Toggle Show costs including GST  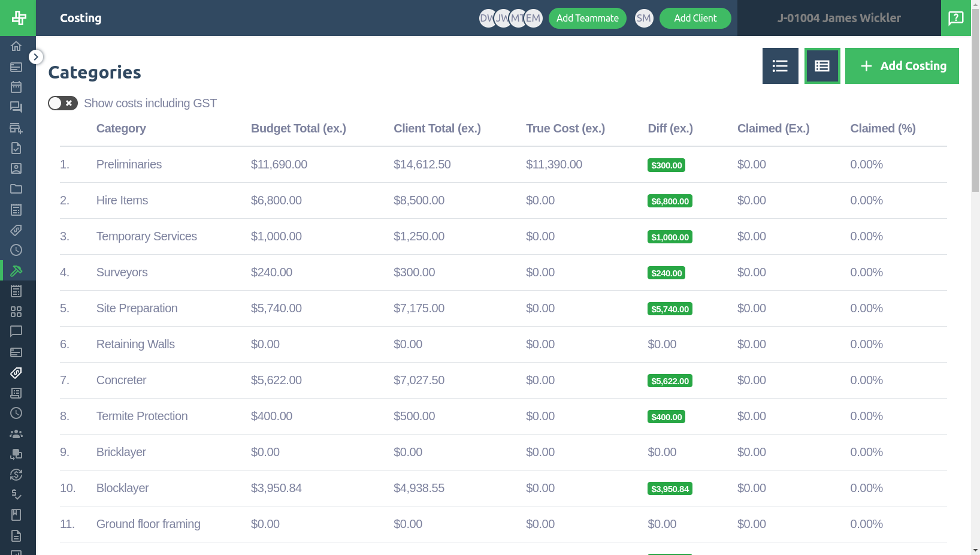62,103
